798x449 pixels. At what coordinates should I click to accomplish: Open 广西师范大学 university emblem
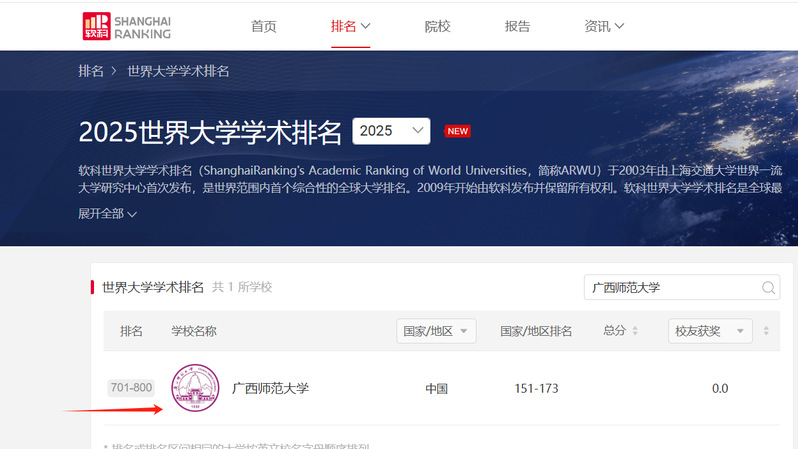coord(195,388)
